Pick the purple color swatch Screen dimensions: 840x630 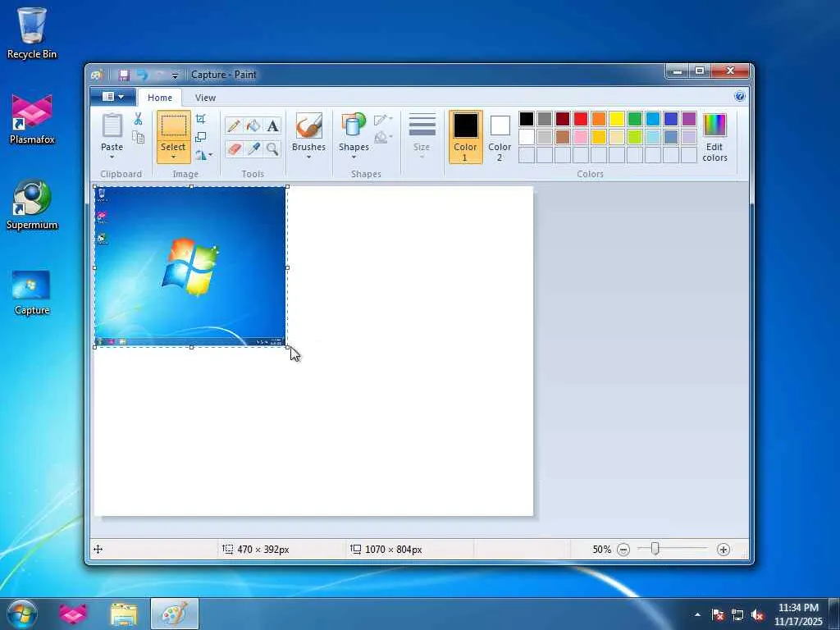689,118
